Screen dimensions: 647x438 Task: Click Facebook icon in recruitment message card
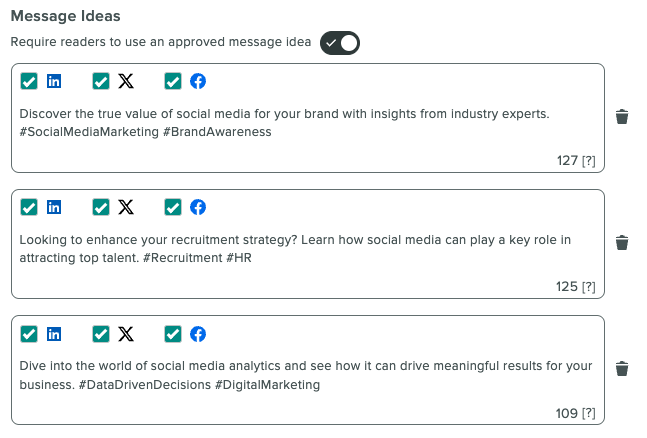(x=198, y=207)
